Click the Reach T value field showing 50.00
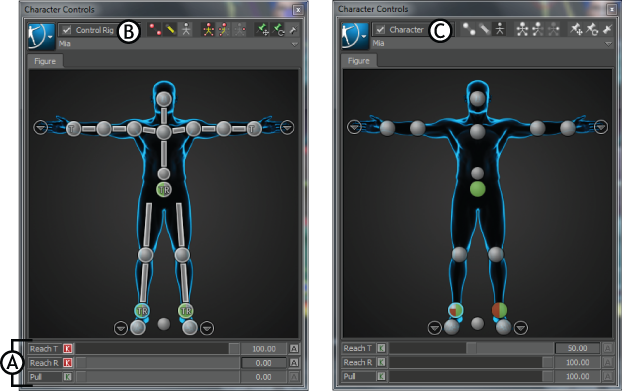Image resolution: width=622 pixels, height=391 pixels. coord(578,348)
